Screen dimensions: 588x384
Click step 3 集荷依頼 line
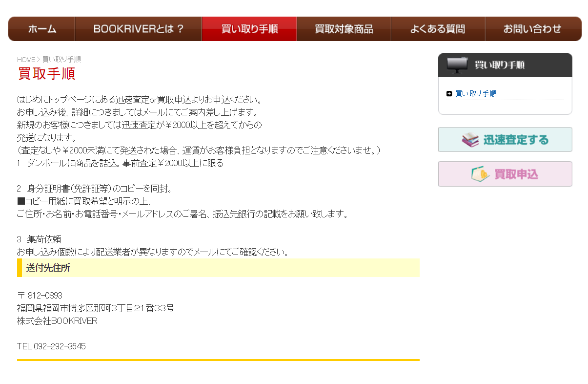[x=39, y=239]
